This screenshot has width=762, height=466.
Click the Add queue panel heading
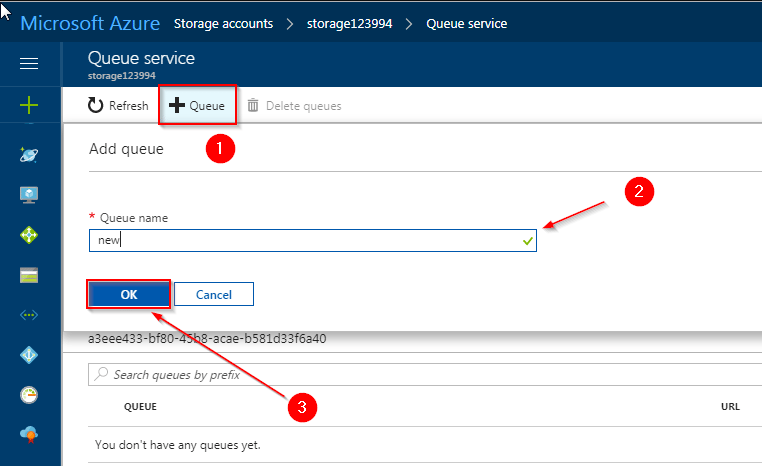coord(126,149)
